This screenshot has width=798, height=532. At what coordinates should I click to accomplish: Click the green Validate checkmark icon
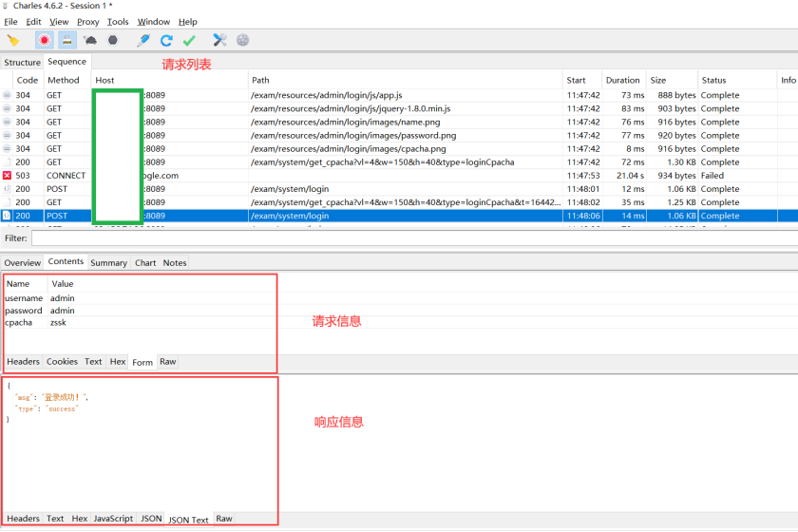[x=189, y=40]
